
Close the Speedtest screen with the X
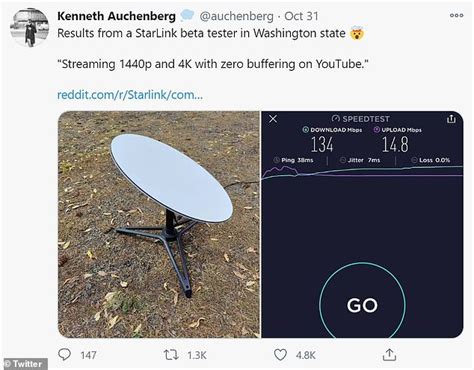[273, 119]
